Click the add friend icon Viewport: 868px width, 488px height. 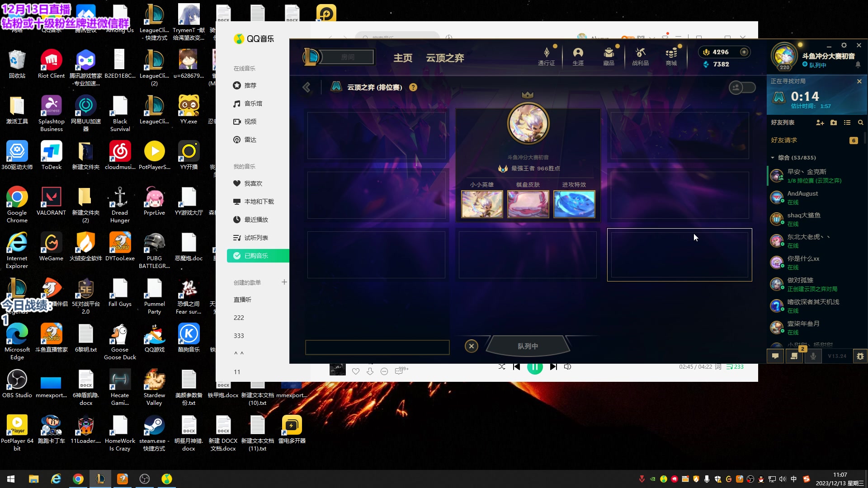[x=820, y=122]
